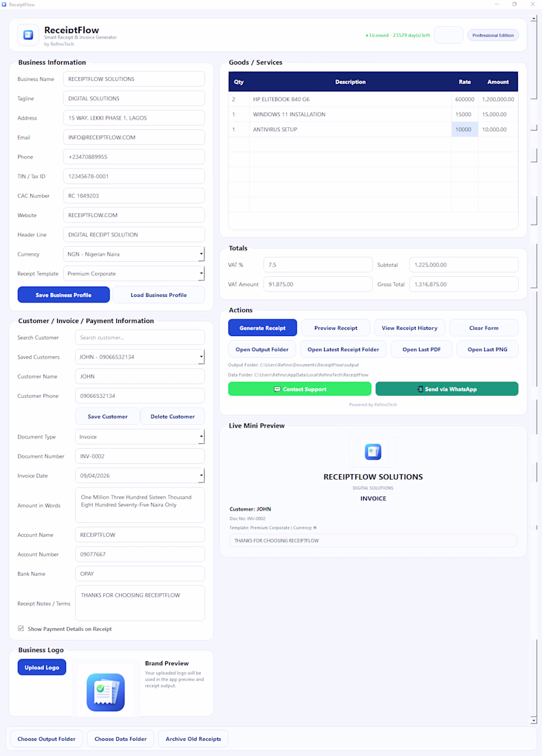Click the Clear Form button
542x756 pixels.
coord(484,328)
